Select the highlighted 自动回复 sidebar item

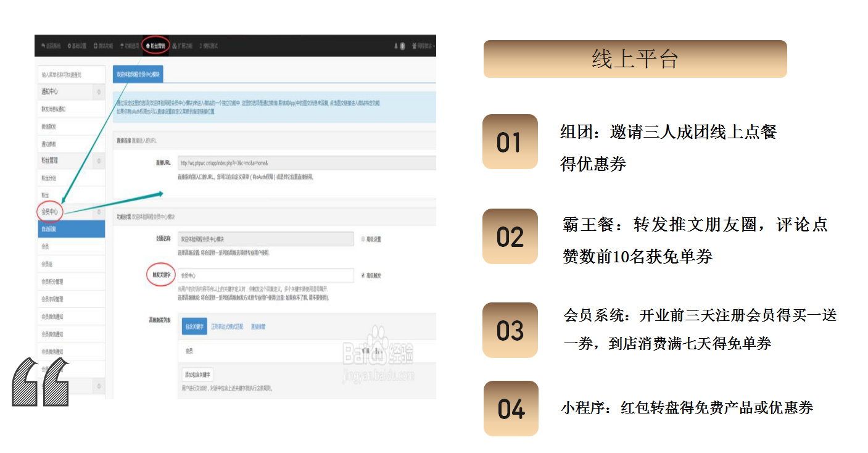click(x=73, y=229)
